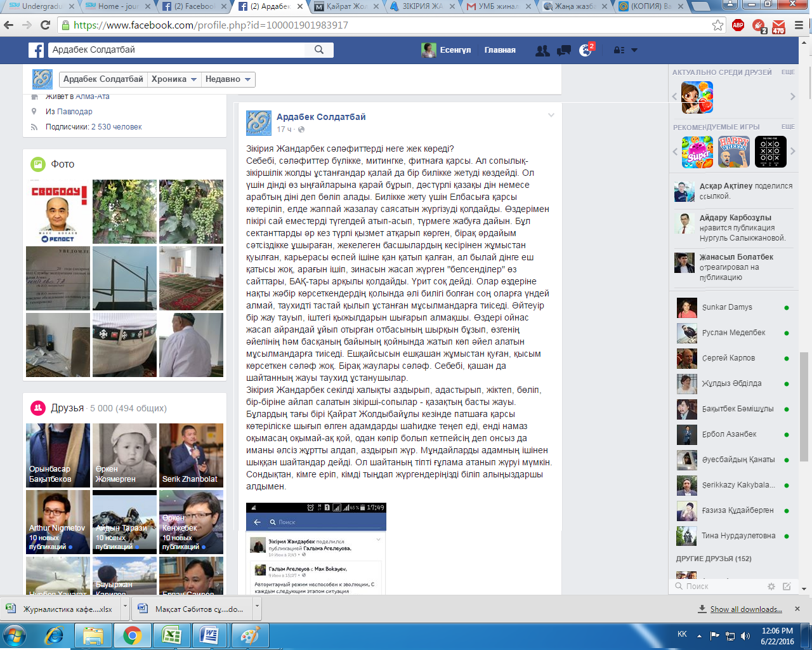Image resolution: width=812 pixels, height=650 pixels.
Task: Click the Windows Start button
Action: [x=14, y=635]
